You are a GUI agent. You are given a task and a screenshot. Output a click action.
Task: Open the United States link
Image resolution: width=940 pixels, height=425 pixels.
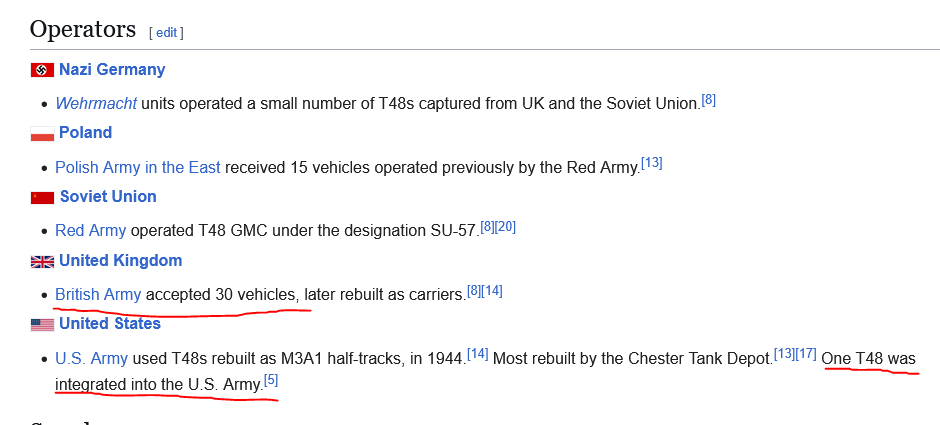click(x=110, y=324)
